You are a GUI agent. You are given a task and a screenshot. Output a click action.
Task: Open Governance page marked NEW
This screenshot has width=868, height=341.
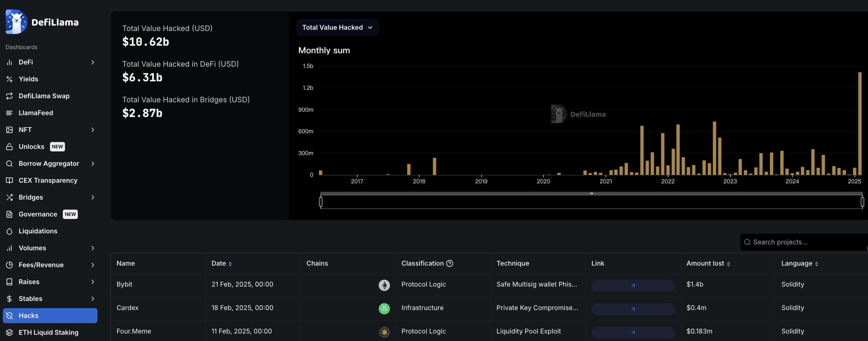click(50, 214)
